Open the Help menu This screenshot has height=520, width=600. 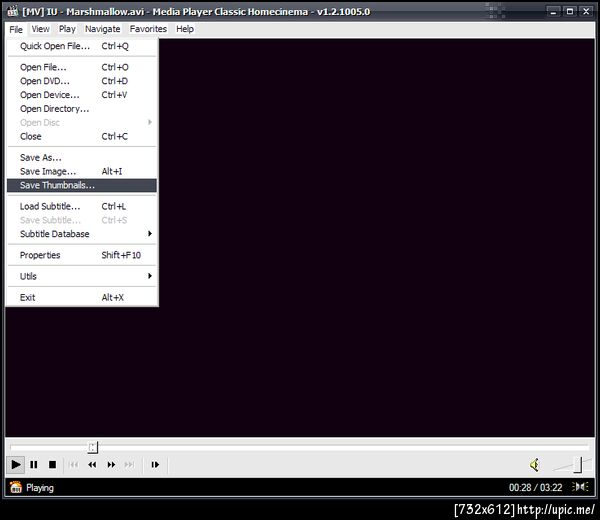click(x=185, y=29)
